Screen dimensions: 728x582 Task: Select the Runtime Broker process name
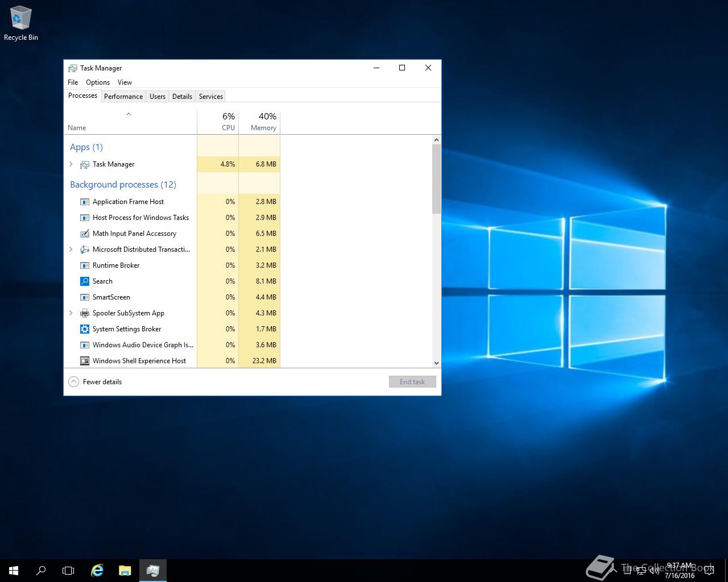point(116,265)
